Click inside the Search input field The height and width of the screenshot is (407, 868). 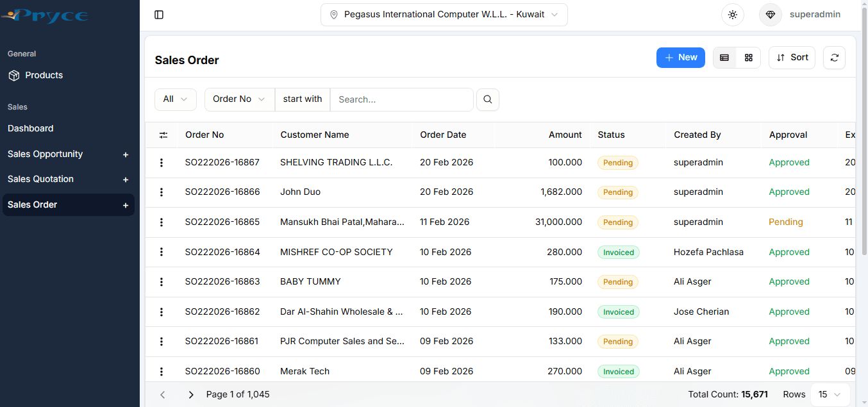coord(401,99)
